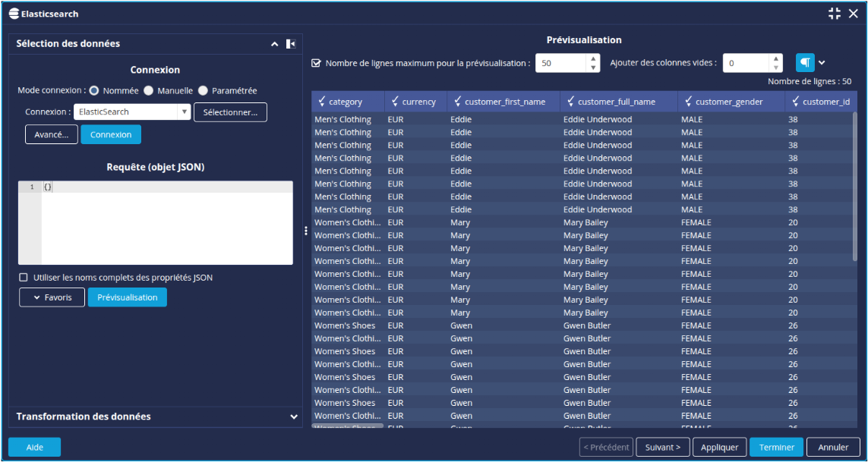Click the type icon in the customer_gender column header
Viewport: 868px width, 462px height.
tap(688, 102)
